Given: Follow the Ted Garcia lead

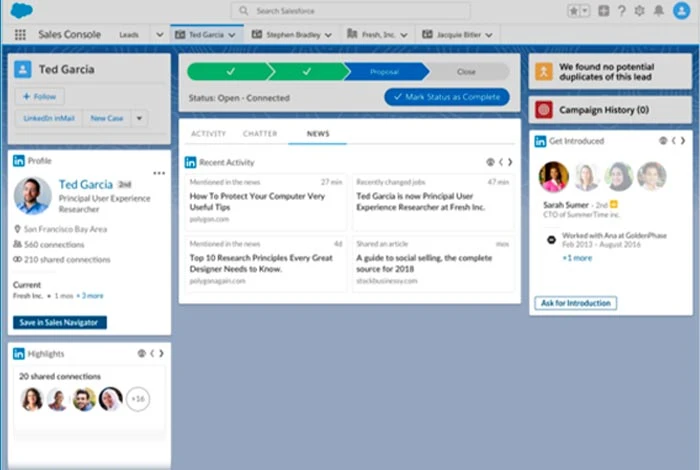Looking at the screenshot, I should click(40, 96).
